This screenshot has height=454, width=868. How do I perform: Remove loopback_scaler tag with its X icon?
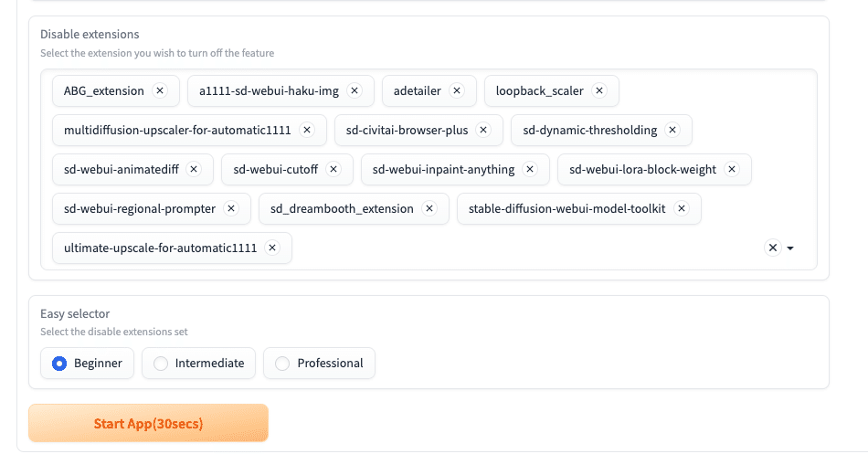coord(599,90)
